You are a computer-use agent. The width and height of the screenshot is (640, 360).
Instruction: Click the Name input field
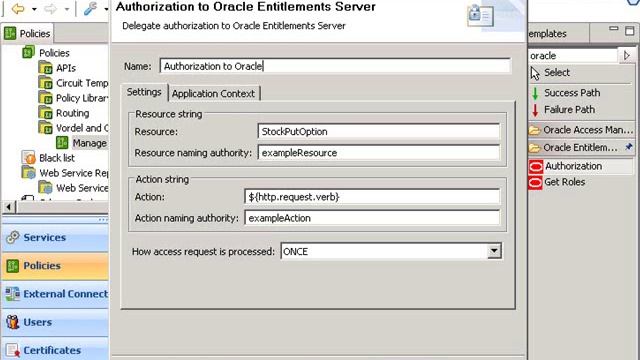(335, 66)
